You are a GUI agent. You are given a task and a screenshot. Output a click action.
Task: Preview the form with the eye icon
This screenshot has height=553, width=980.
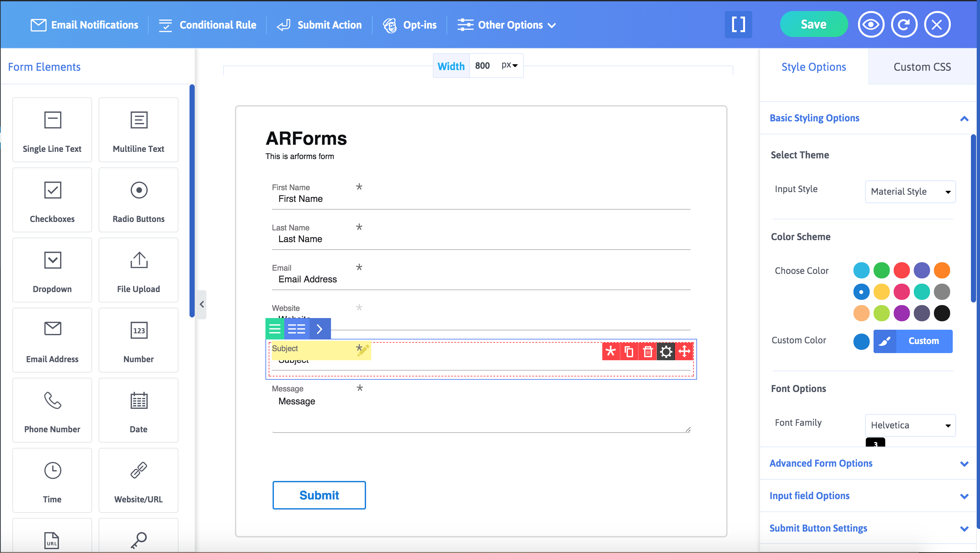(x=871, y=24)
